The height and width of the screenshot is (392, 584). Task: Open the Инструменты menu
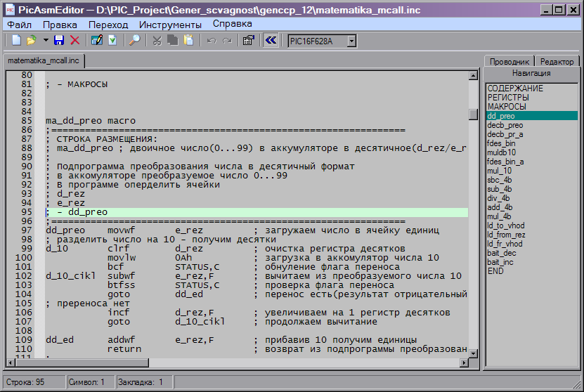click(170, 25)
